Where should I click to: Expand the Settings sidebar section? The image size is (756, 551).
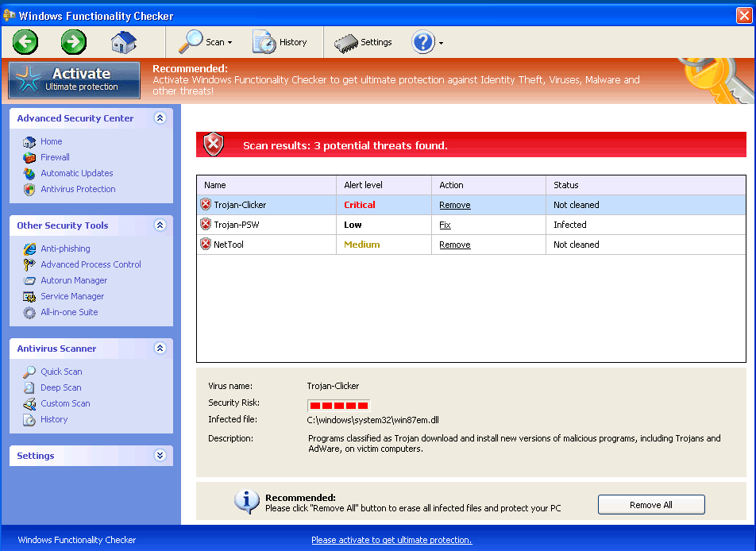[160, 456]
